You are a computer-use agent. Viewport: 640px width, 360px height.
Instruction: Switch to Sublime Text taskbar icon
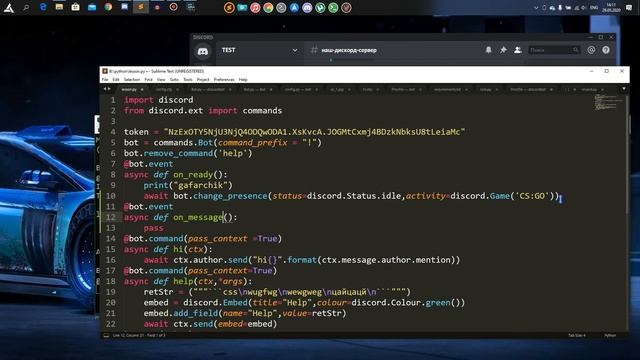pyautogui.click(x=141, y=7)
